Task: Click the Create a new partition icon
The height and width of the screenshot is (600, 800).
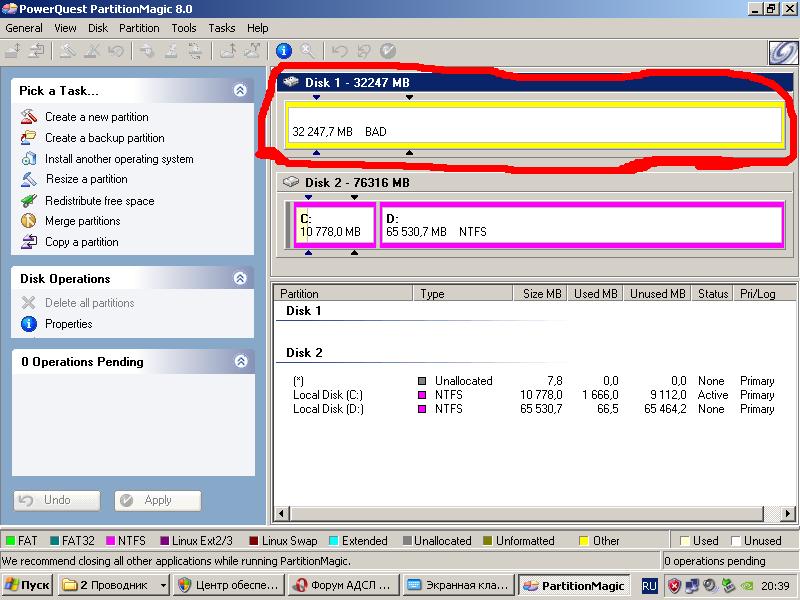Action: [28, 117]
